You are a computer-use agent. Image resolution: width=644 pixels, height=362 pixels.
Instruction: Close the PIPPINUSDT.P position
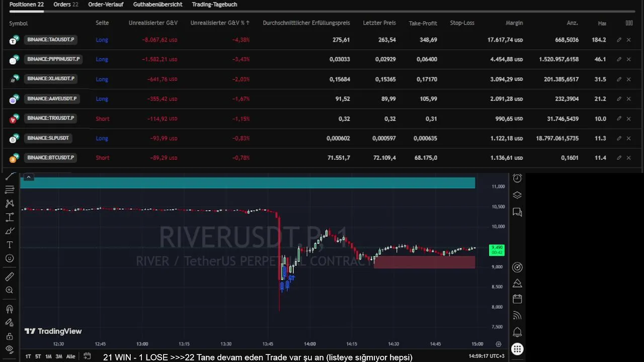tap(628, 59)
